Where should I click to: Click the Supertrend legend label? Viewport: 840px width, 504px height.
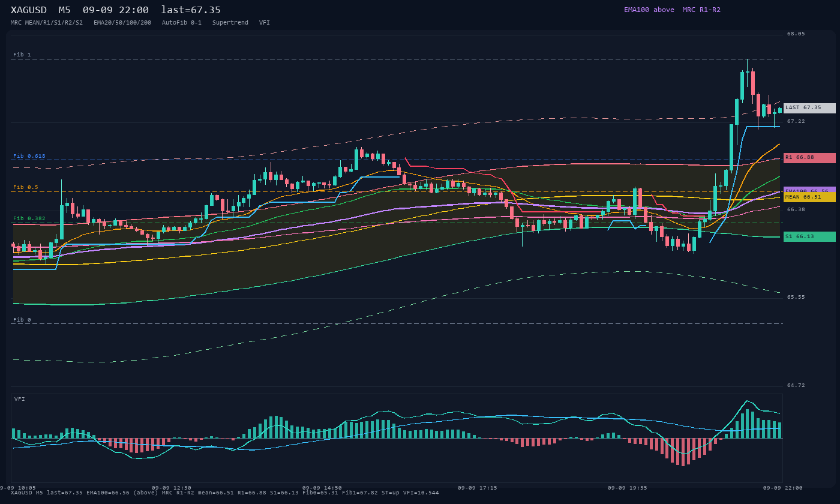(x=230, y=23)
